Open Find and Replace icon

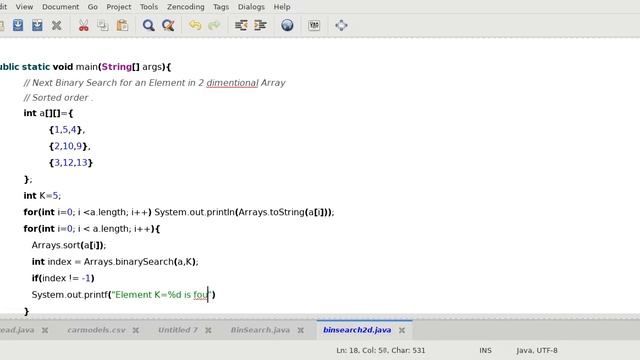[168, 25]
